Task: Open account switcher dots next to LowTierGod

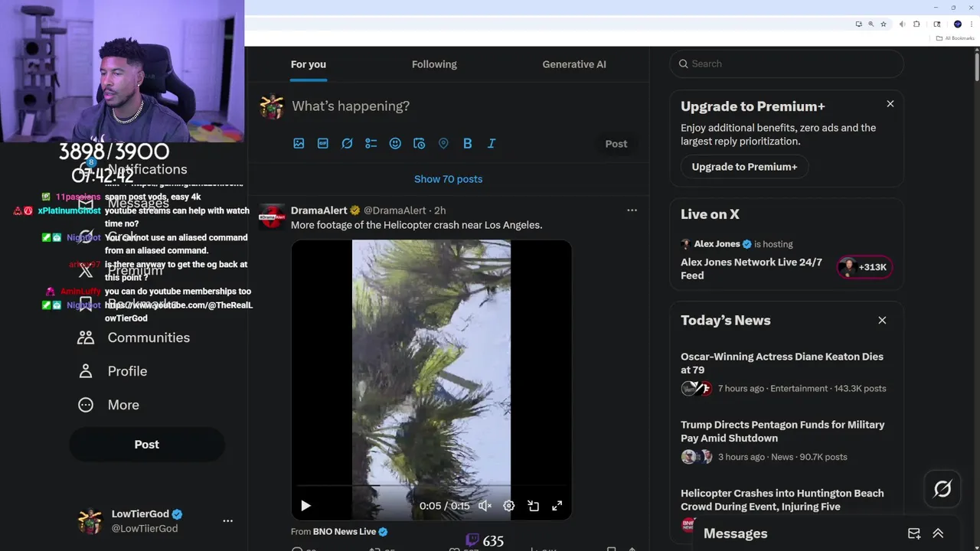Action: point(227,520)
